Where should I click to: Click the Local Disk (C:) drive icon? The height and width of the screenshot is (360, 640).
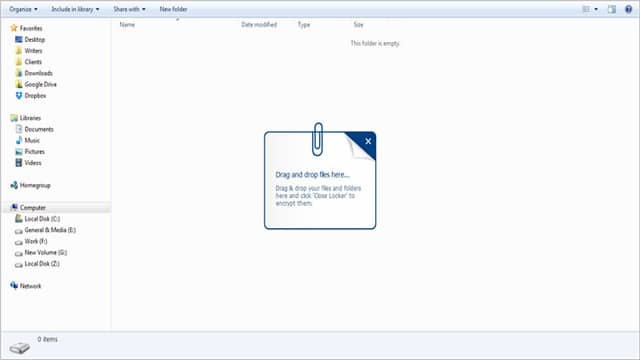[19, 219]
